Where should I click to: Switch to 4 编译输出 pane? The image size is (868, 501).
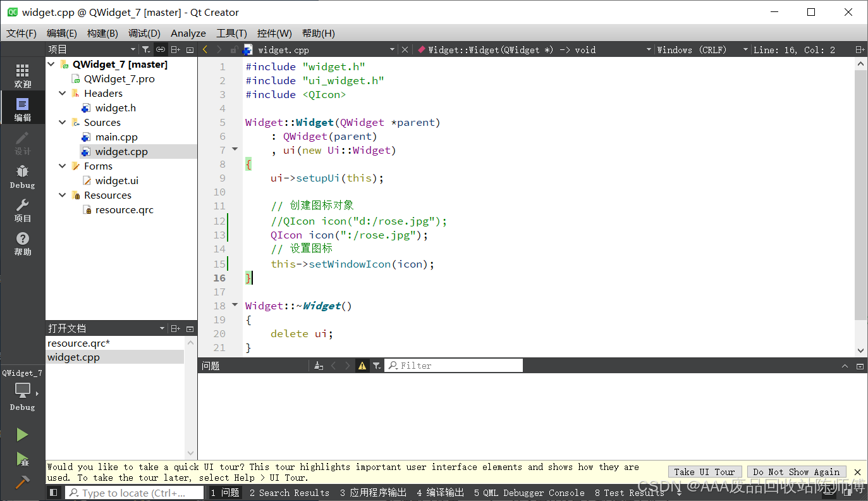pos(440,493)
